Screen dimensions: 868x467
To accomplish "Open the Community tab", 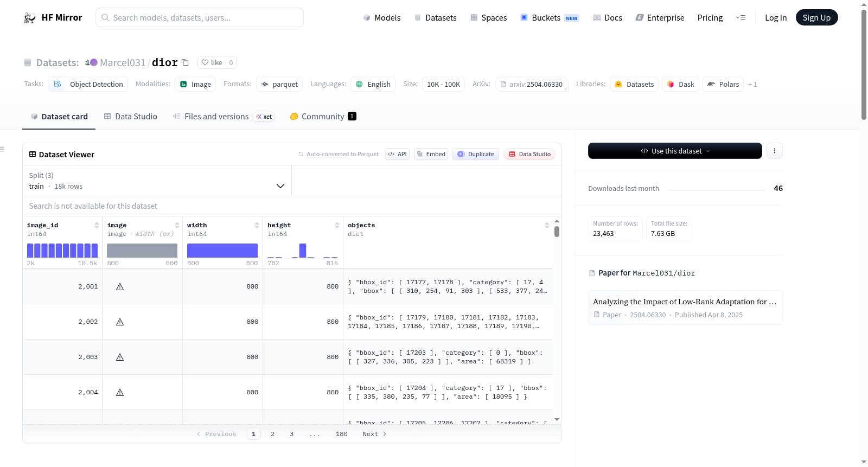I will click(323, 117).
